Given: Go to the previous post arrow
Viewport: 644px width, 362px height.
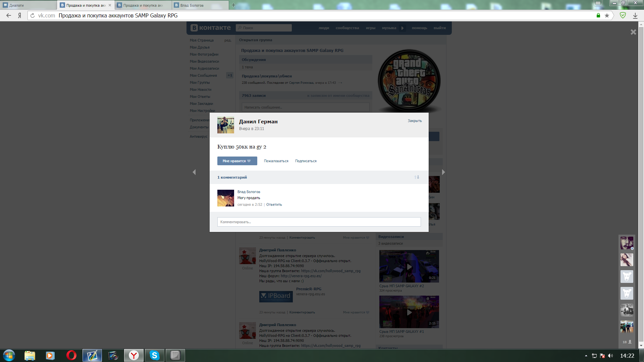Looking at the screenshot, I should (194, 172).
